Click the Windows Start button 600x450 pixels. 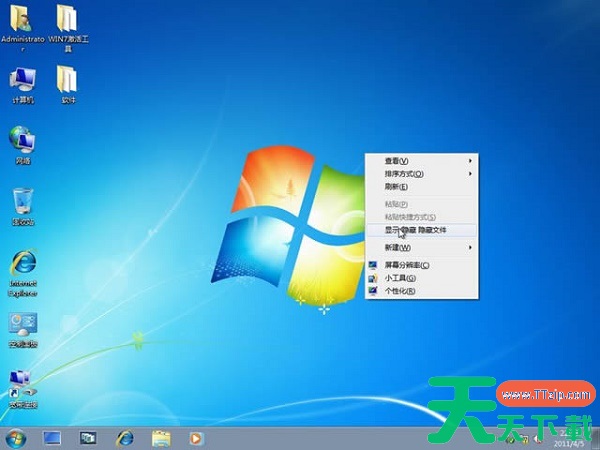(15, 438)
